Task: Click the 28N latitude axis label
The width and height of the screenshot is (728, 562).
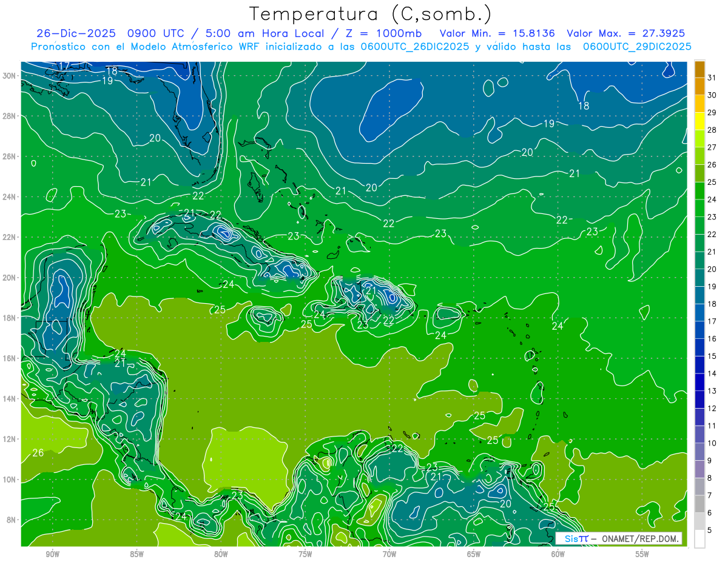Action: 10,116
